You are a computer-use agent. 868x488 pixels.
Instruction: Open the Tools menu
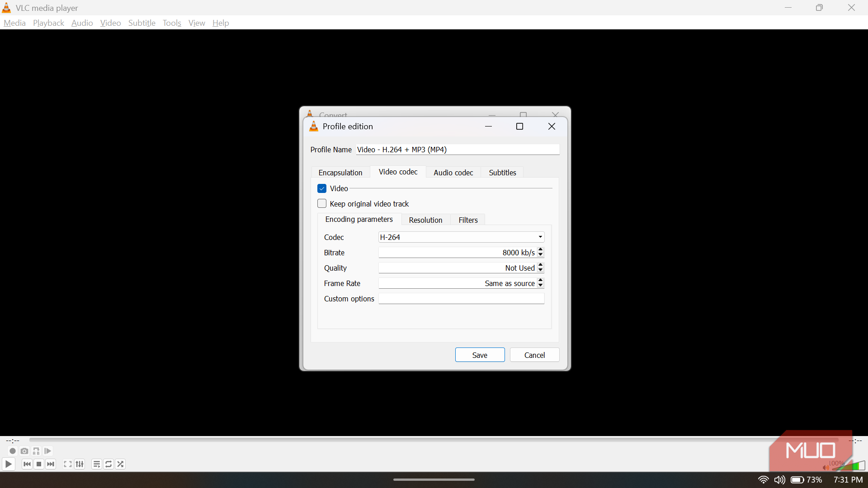(x=172, y=23)
